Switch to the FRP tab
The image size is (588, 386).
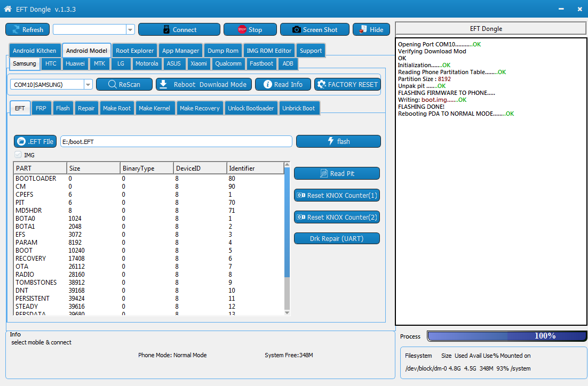41,108
